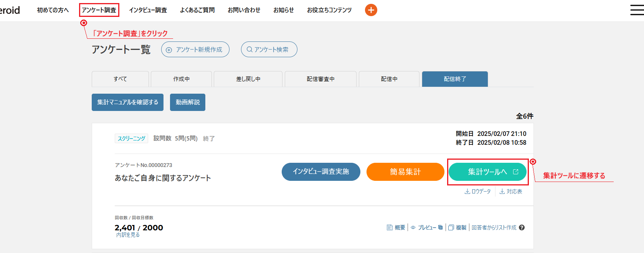The image size is (644, 253).
Task: Open the hamburger menu
Action: [x=637, y=10]
